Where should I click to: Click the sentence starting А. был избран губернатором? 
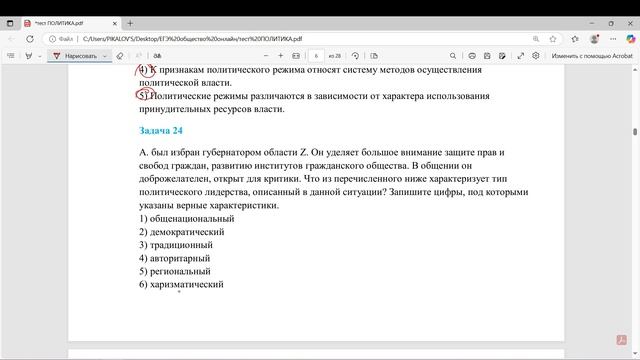click(x=223, y=153)
